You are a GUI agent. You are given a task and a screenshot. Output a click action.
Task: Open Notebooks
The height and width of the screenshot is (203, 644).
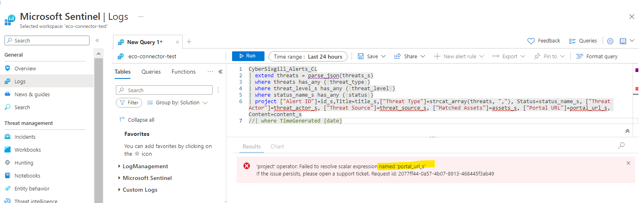tap(27, 176)
